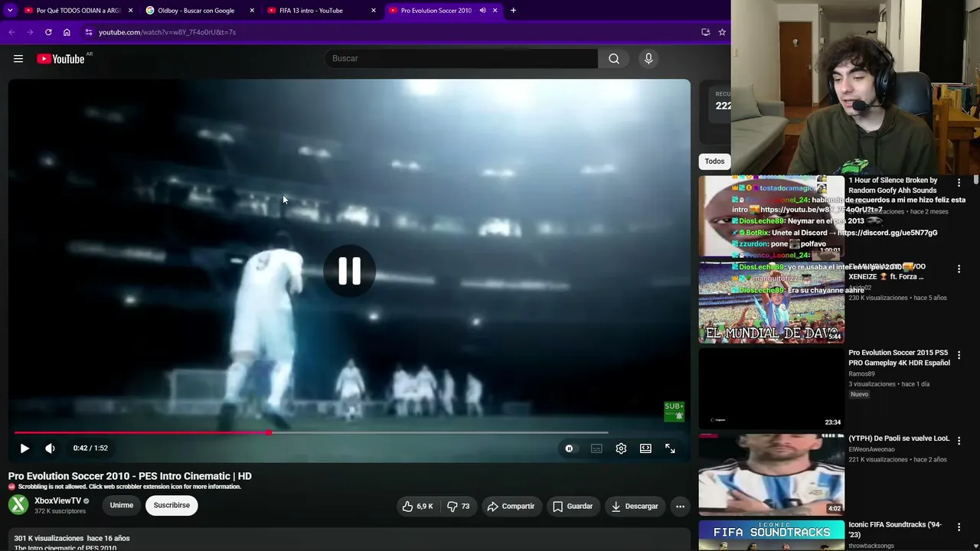Mute the Pro Evolution Soccer tab audio
The image size is (980, 551).
point(482,11)
